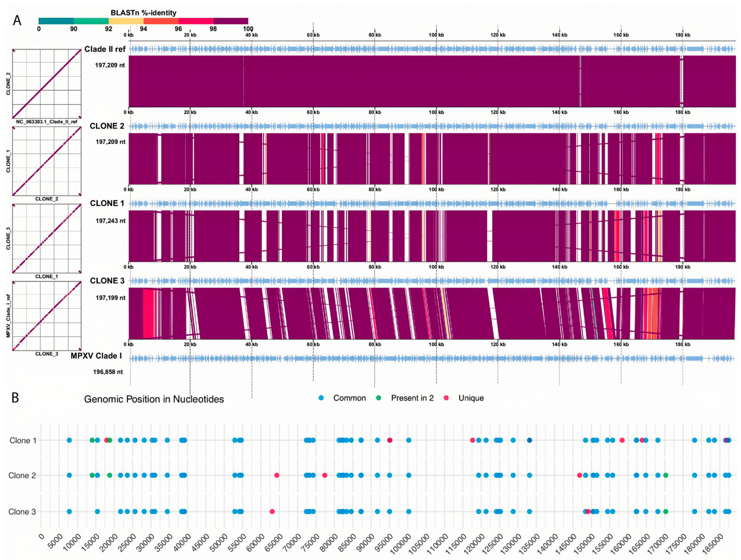
Task: Click the CLONE_3 vs CLONE_1 dot plot
Action: coord(47,238)
